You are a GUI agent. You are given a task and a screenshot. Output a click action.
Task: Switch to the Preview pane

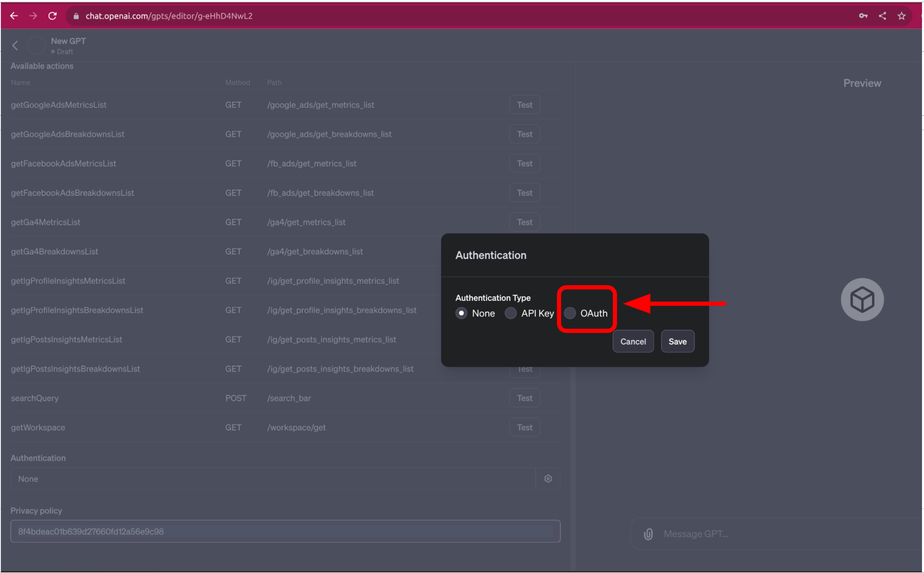[x=862, y=83]
